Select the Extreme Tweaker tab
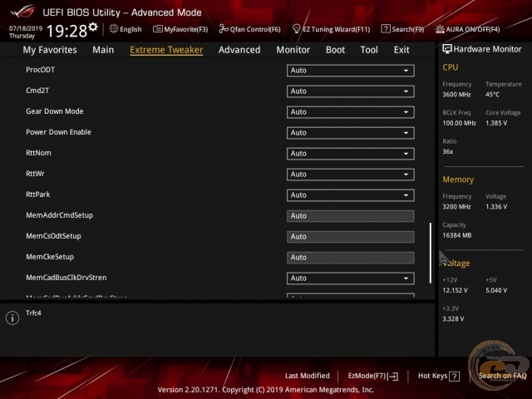 (x=166, y=50)
